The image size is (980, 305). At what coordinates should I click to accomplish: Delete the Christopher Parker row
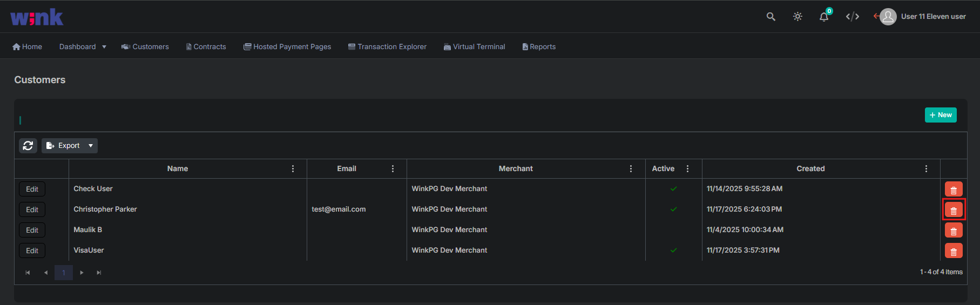click(954, 210)
